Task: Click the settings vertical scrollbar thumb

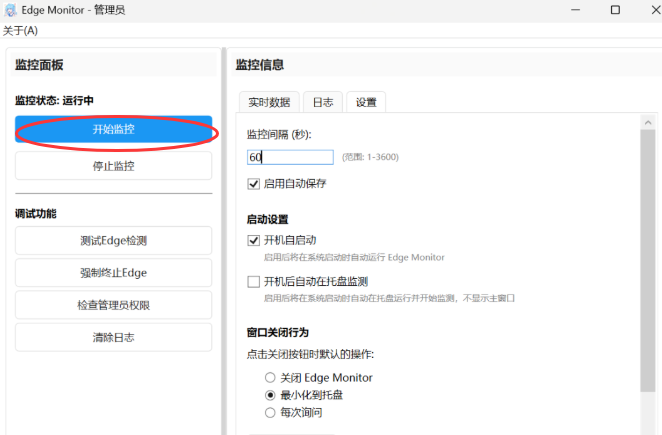Action: point(648,261)
